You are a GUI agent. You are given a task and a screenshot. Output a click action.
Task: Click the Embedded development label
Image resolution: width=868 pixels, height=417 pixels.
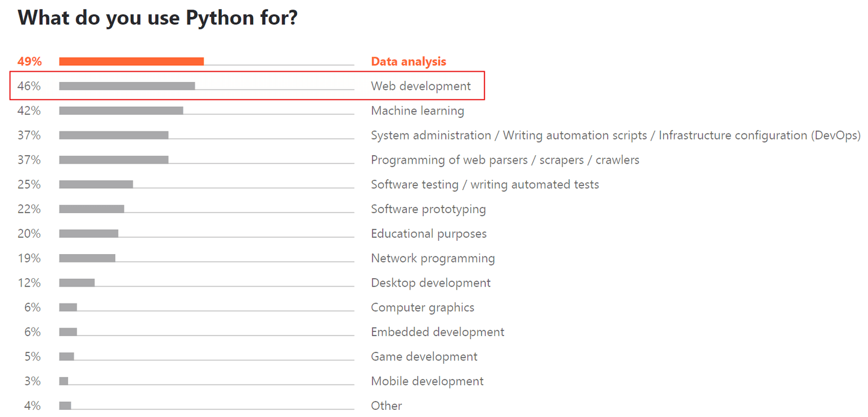pyautogui.click(x=438, y=333)
